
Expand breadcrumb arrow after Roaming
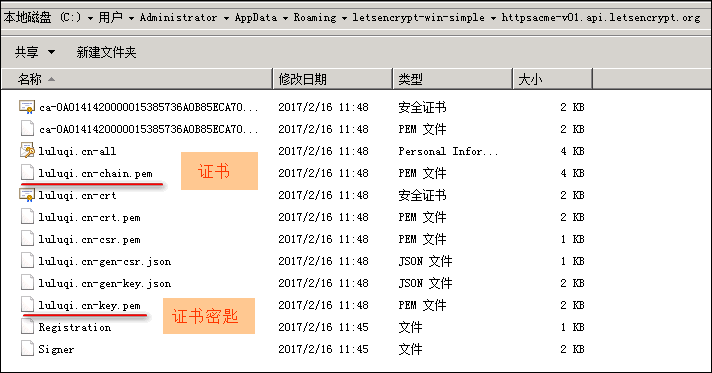click(344, 18)
